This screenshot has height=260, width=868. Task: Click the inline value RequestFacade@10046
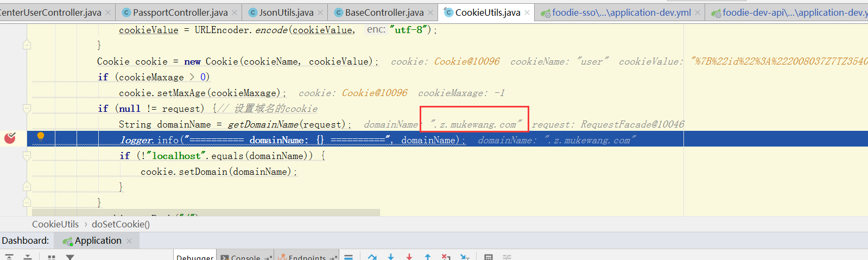(632, 124)
